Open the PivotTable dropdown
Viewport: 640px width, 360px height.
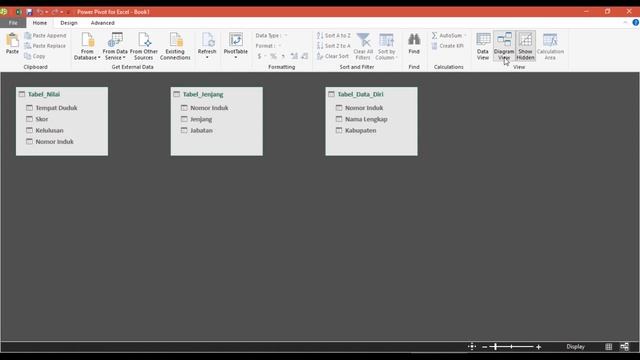point(236,46)
